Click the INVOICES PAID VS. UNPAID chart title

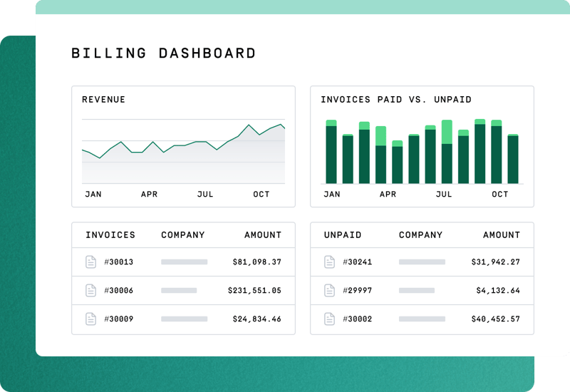396,100
